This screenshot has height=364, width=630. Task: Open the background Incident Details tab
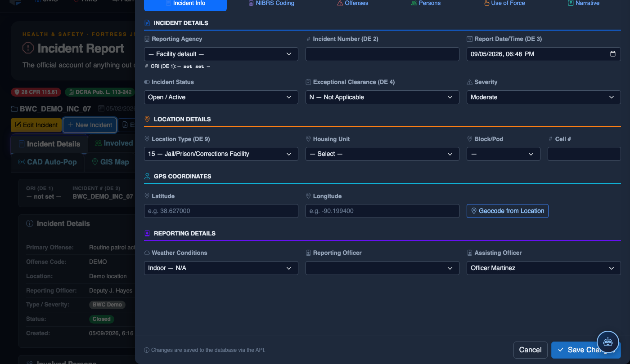coord(49,144)
